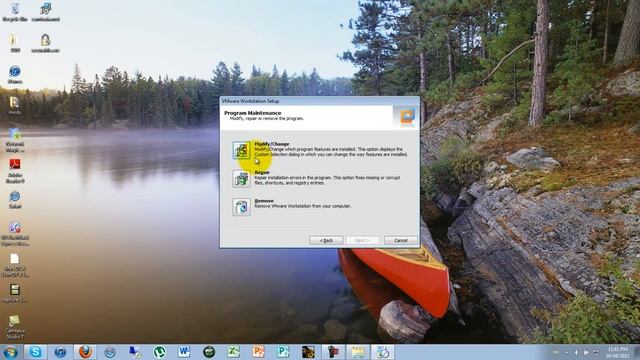Open the padlock desktop icon
This screenshot has width=640, height=360.
45,43
